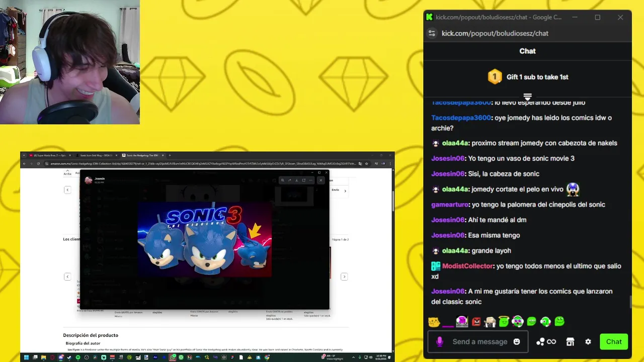The image size is (644, 362).
Task: Show hidden system tray icons chevron
Action: pyautogui.click(x=353, y=357)
